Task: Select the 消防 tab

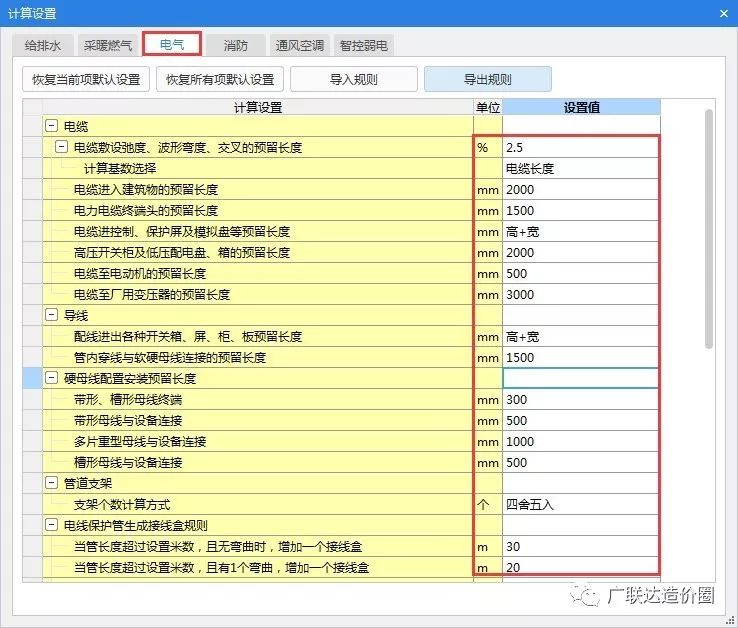Action: [236, 46]
